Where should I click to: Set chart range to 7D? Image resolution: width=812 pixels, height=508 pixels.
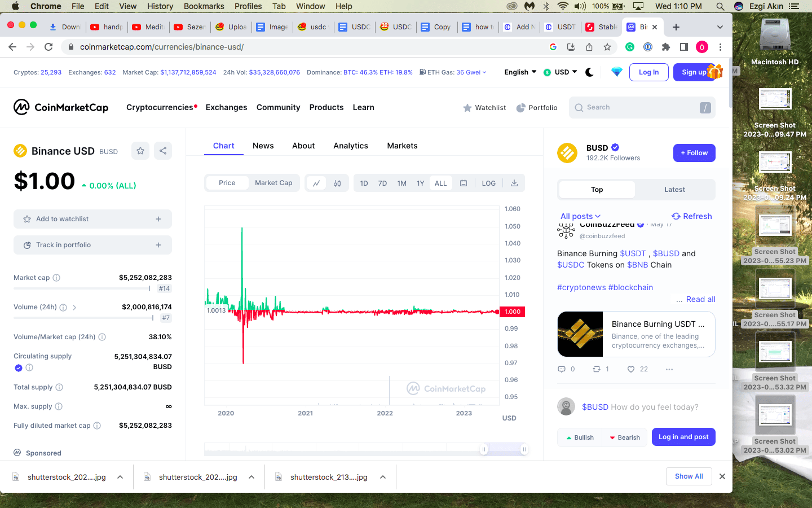(x=382, y=183)
